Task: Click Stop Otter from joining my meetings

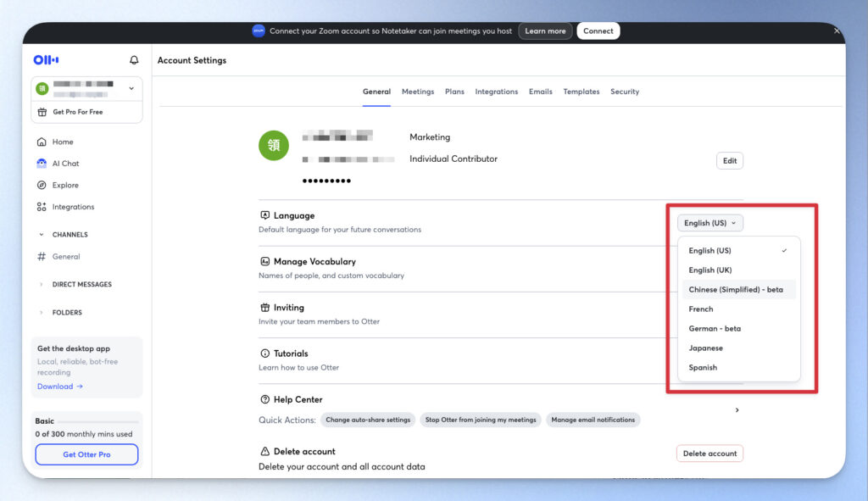Action: 481,420
